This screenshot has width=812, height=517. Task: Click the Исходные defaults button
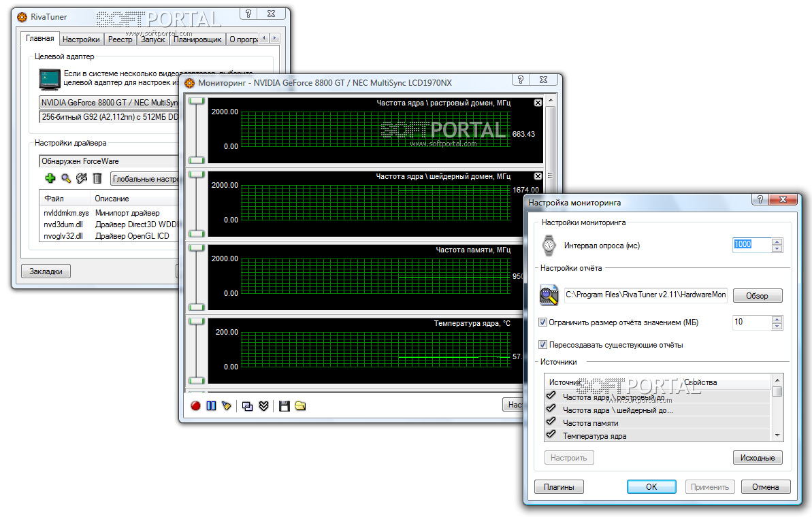click(x=757, y=458)
